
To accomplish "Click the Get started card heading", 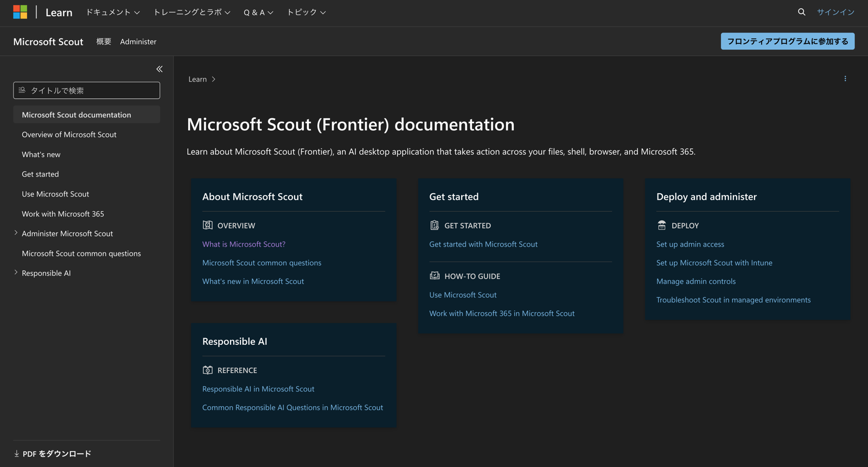I will click(454, 197).
